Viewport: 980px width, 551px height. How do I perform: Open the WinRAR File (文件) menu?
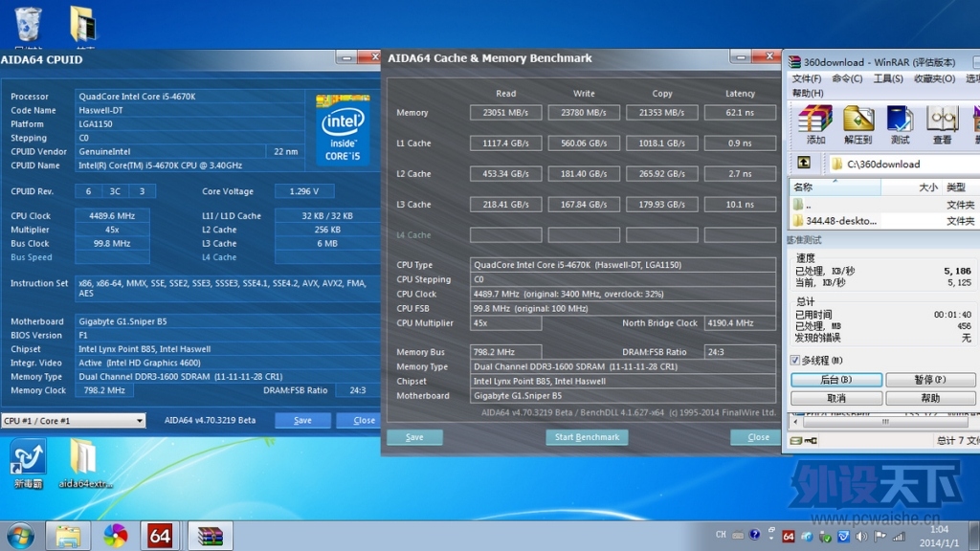806,78
